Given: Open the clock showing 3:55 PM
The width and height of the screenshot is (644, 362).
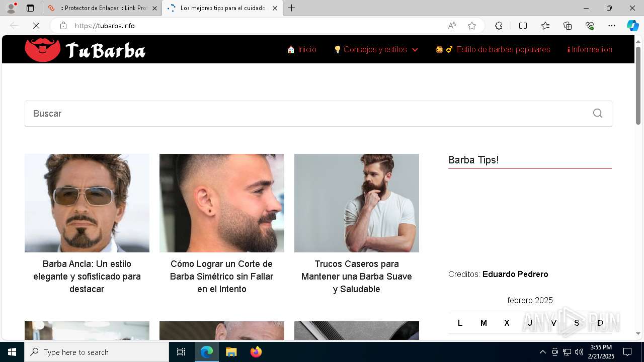Looking at the screenshot, I should coord(601,352).
